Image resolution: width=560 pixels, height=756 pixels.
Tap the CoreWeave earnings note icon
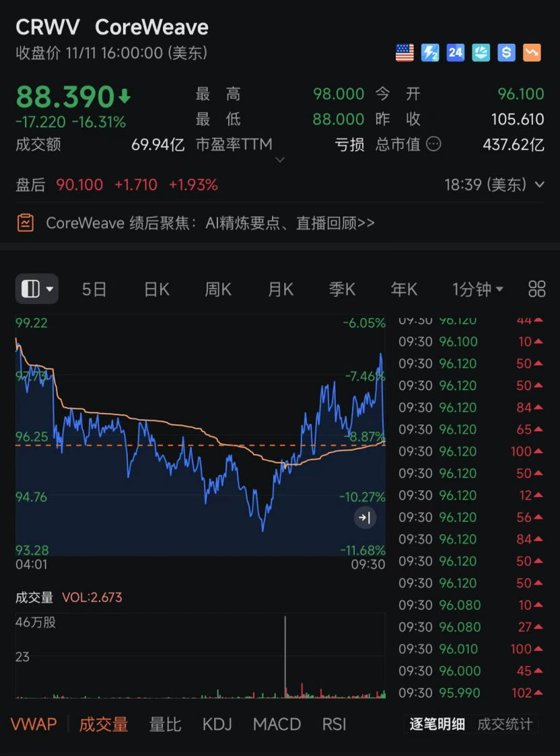25,223
